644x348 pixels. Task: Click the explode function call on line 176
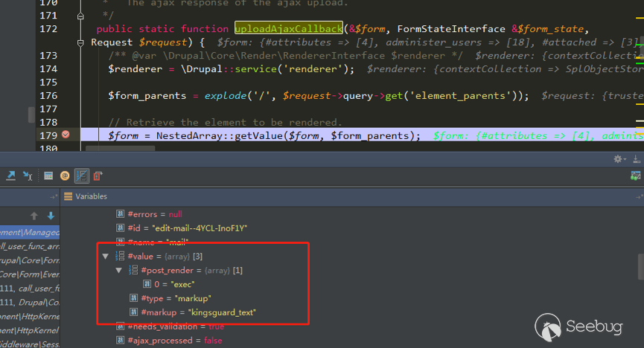tap(226, 96)
